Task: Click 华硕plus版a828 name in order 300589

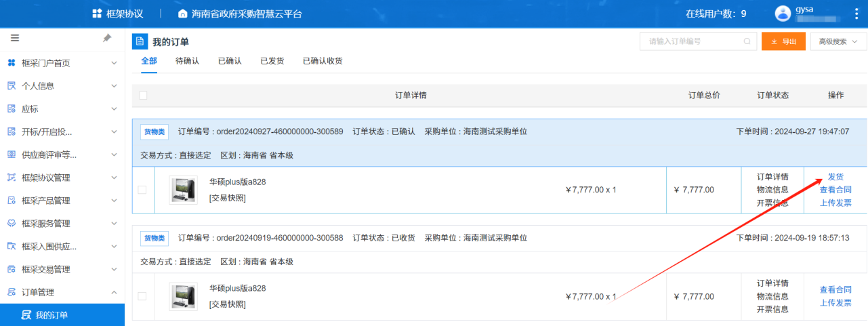Action: click(237, 182)
